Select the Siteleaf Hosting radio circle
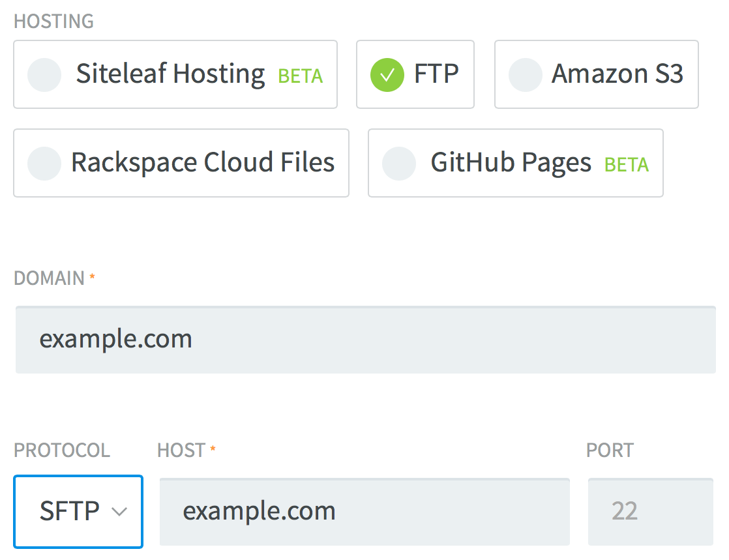The height and width of the screenshot is (560, 729). [x=44, y=75]
